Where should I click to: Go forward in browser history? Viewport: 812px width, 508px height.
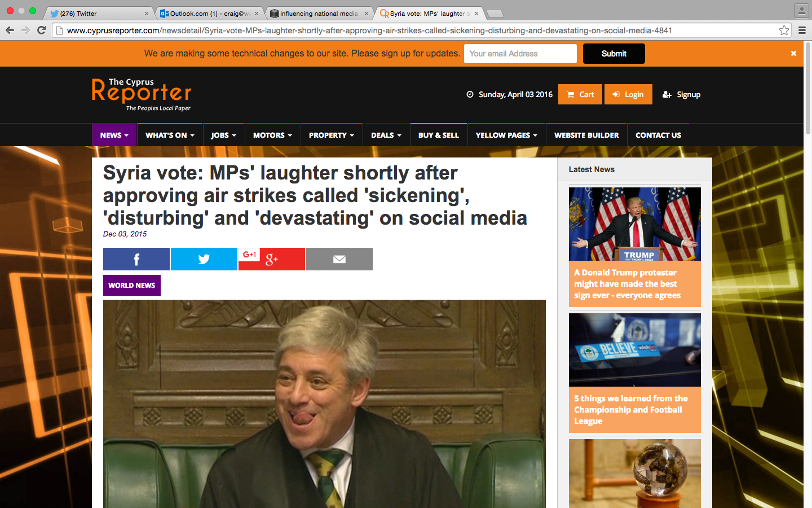(25, 30)
